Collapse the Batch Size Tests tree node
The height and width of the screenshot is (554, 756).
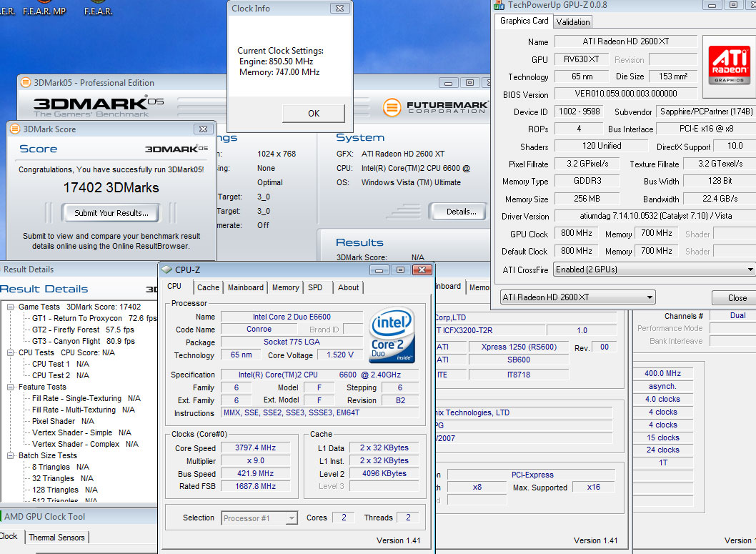(10, 455)
